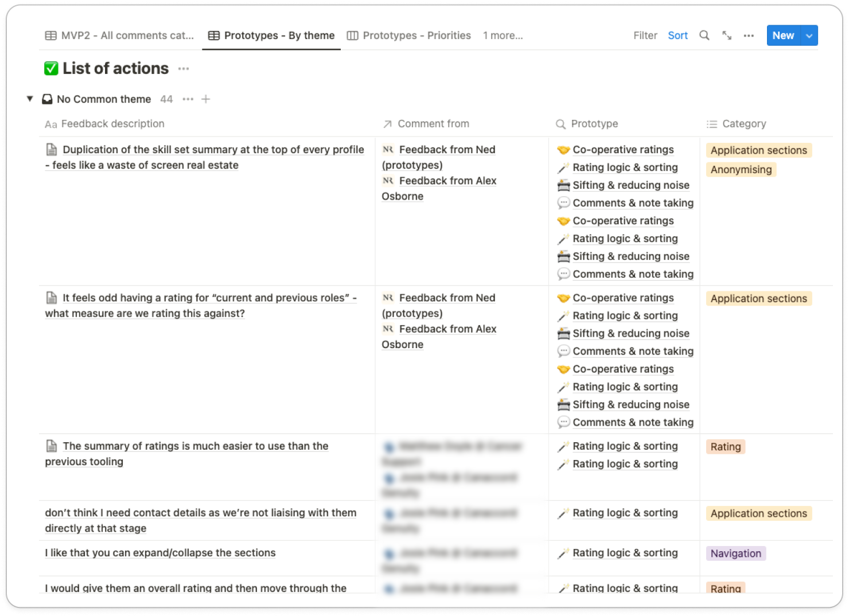The height and width of the screenshot is (616, 849).
Task: Click last Comments & note taking bubble icon in second row
Action: point(563,422)
